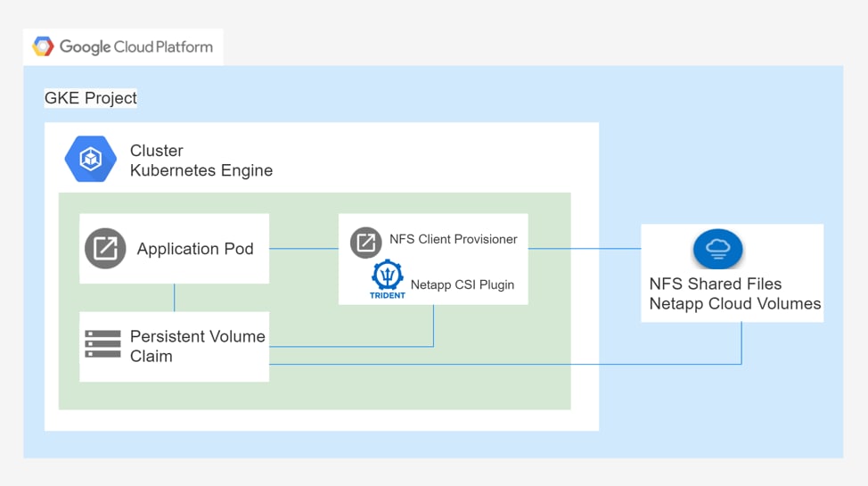Image resolution: width=868 pixels, height=486 pixels.
Task: Select the "GKE Project" label
Action: coord(91,98)
